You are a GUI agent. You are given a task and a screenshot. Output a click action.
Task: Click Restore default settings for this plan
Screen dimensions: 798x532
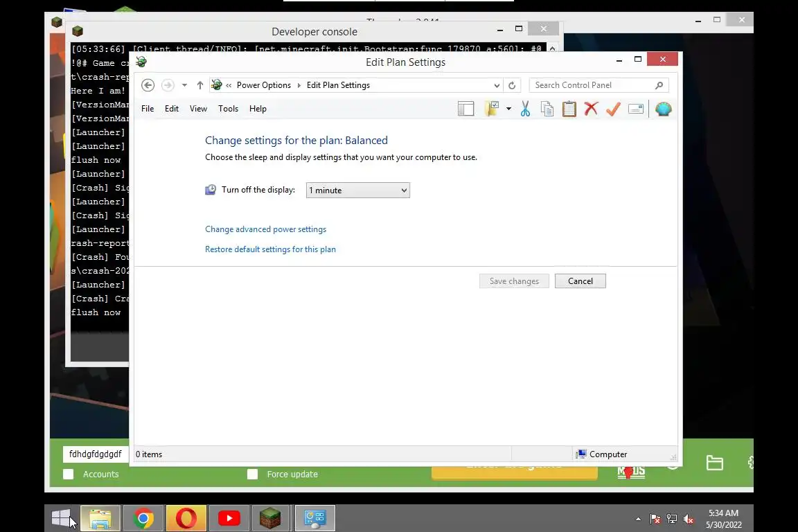pyautogui.click(x=270, y=249)
